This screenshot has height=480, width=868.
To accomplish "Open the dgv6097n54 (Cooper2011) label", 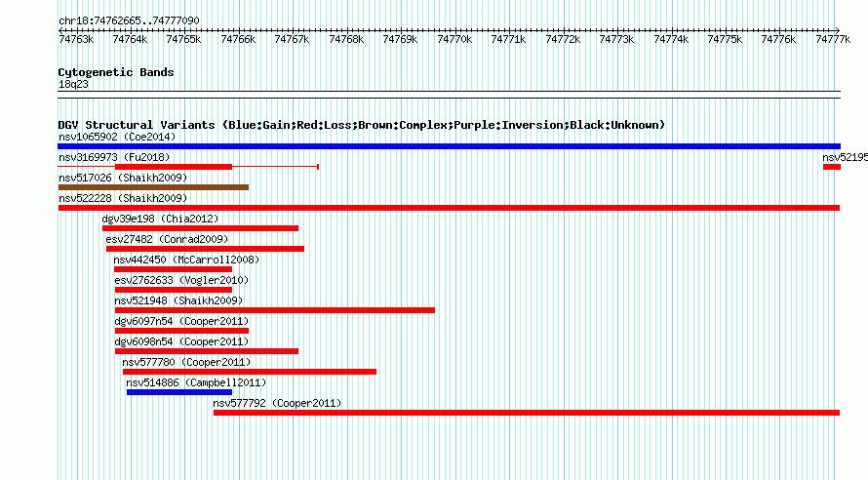I will click(x=181, y=321).
